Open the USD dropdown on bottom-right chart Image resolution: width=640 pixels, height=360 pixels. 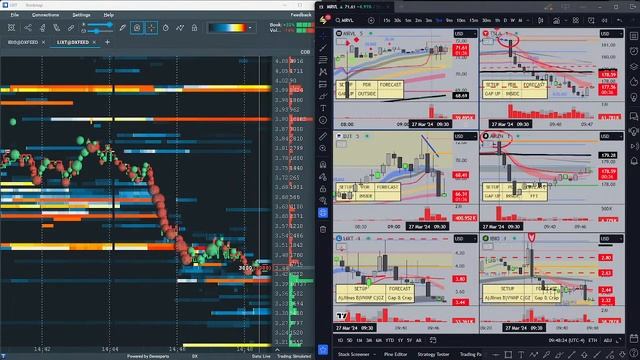611,238
